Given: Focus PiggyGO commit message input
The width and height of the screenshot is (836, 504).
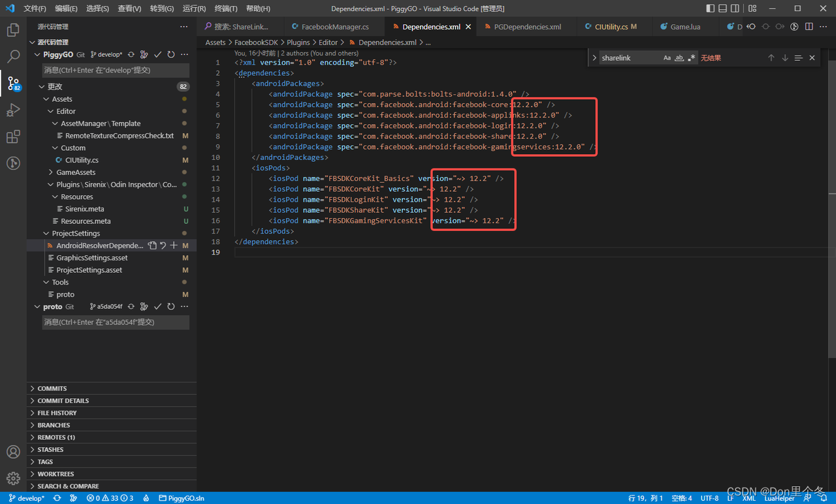Looking at the screenshot, I should tap(116, 70).
